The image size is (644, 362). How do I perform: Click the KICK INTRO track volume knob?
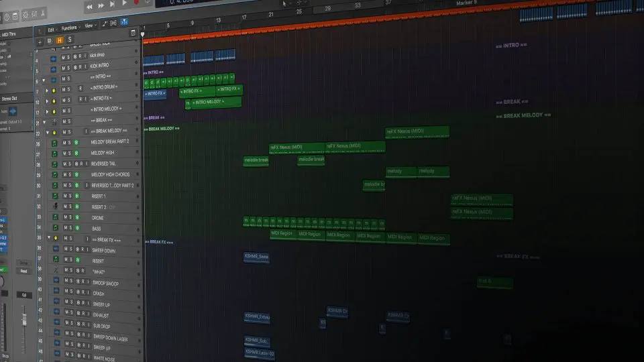(137, 62)
